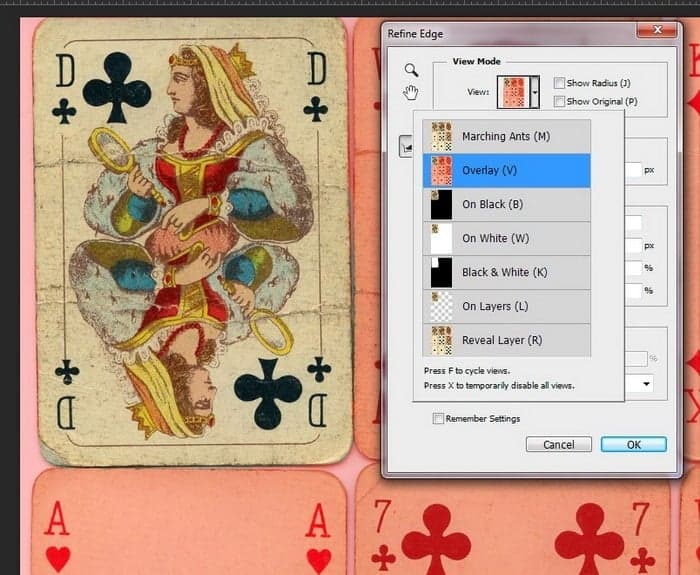Click the On Black preview icon
Screen dimensions: 700x575
(x=441, y=204)
